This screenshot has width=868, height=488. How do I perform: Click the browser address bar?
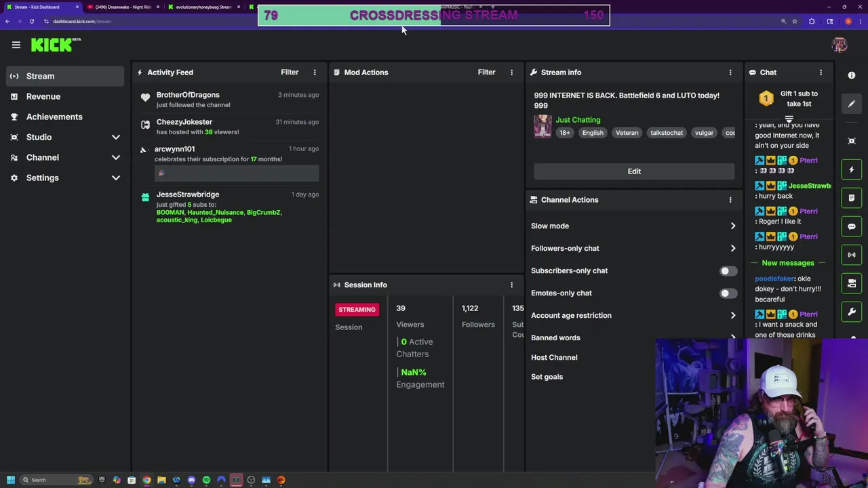coord(407,21)
